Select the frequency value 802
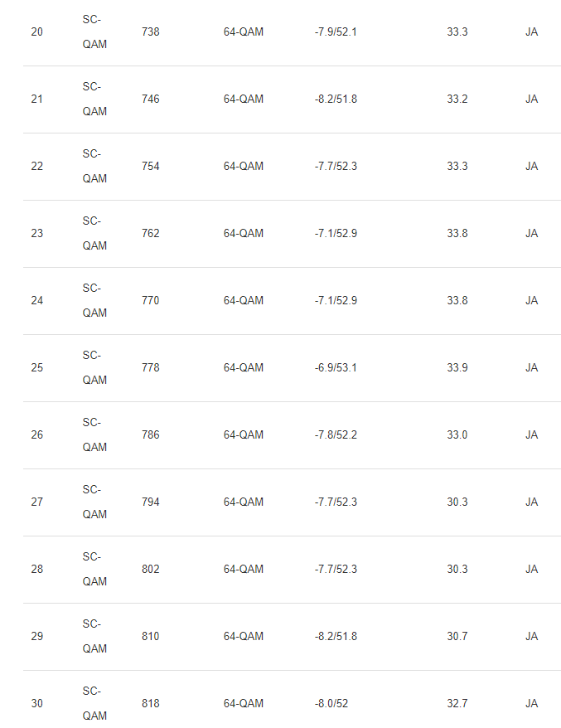The image size is (561, 728). 151,570
